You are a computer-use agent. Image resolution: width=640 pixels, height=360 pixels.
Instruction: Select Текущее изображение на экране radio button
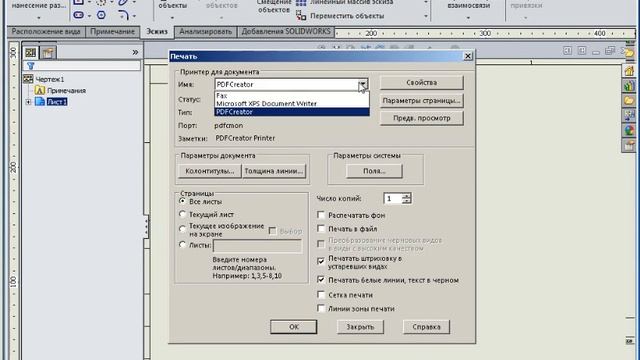(x=182, y=229)
